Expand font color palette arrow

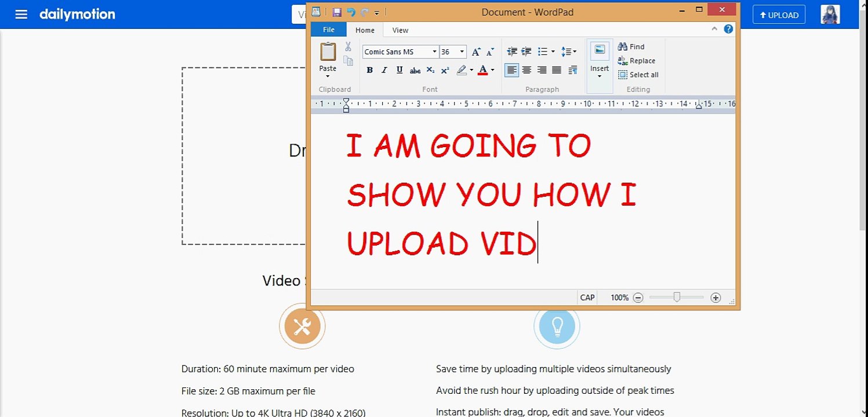pyautogui.click(x=492, y=70)
